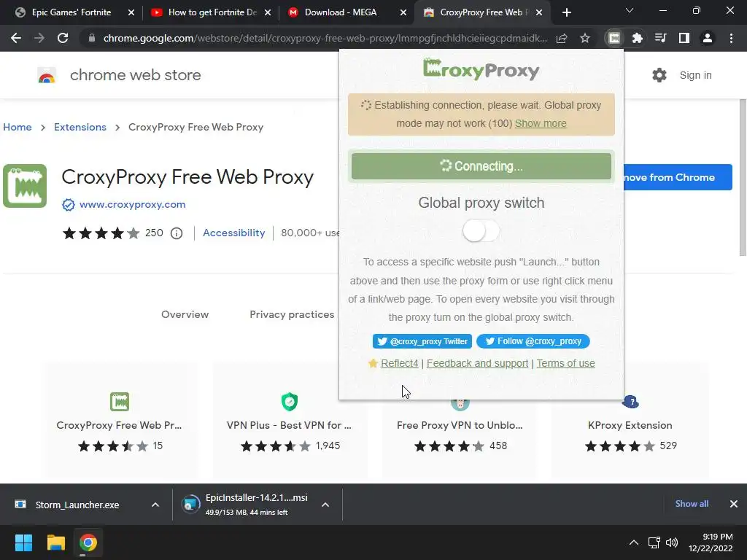
Task: Visit www.croxyproxy.com publisher link
Action: pyautogui.click(x=133, y=205)
